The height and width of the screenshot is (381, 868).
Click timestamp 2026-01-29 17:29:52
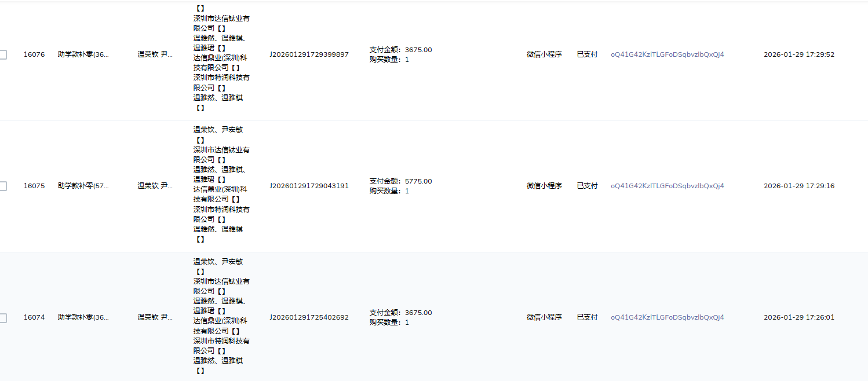798,54
